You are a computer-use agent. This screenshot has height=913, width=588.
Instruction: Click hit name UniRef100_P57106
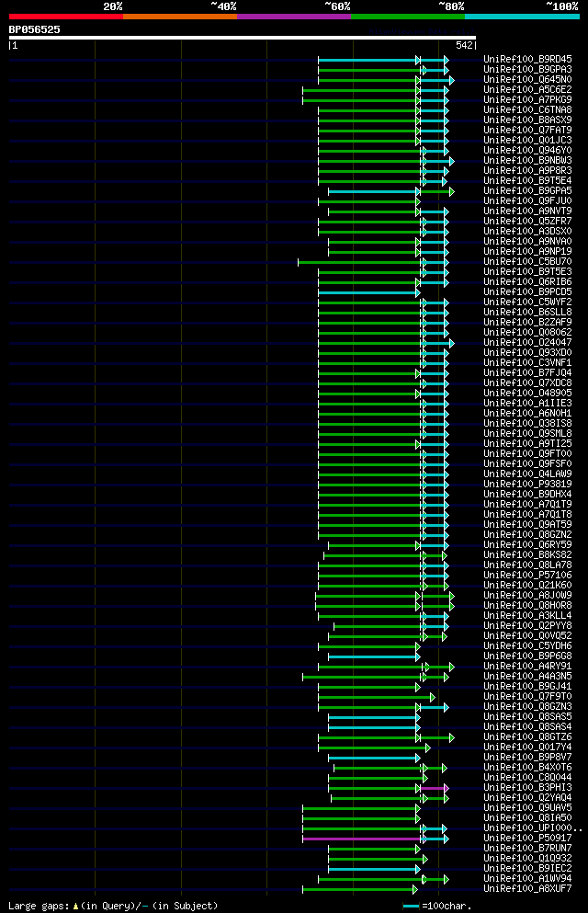click(x=527, y=576)
